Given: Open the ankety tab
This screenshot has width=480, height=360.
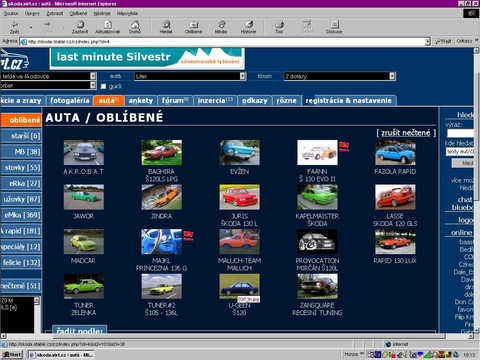Looking at the screenshot, I should pyautogui.click(x=141, y=101).
